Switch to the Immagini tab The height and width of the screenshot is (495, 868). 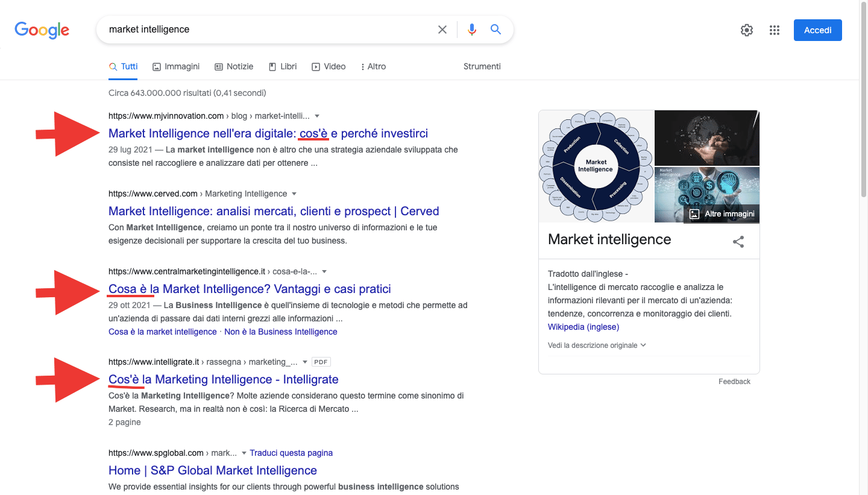tap(175, 66)
